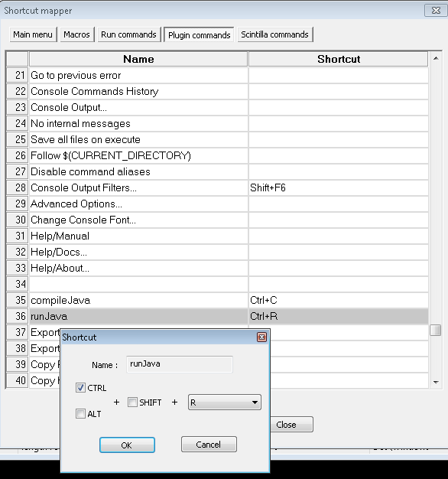Close the Shortcut dialog with red X

pyautogui.click(x=261, y=337)
